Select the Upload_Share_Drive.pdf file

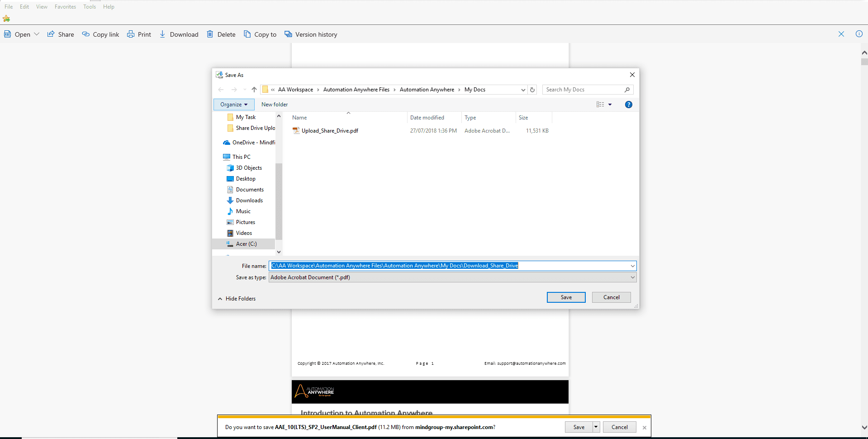pyautogui.click(x=330, y=131)
